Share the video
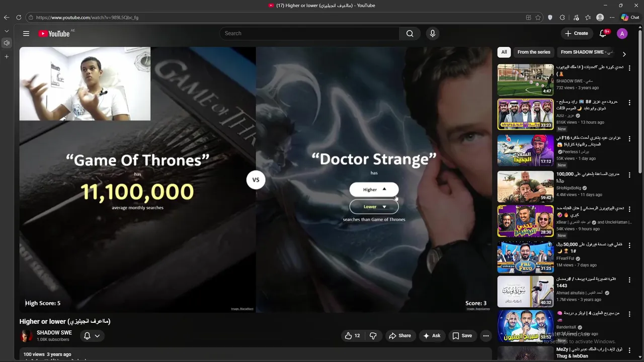 click(399, 336)
